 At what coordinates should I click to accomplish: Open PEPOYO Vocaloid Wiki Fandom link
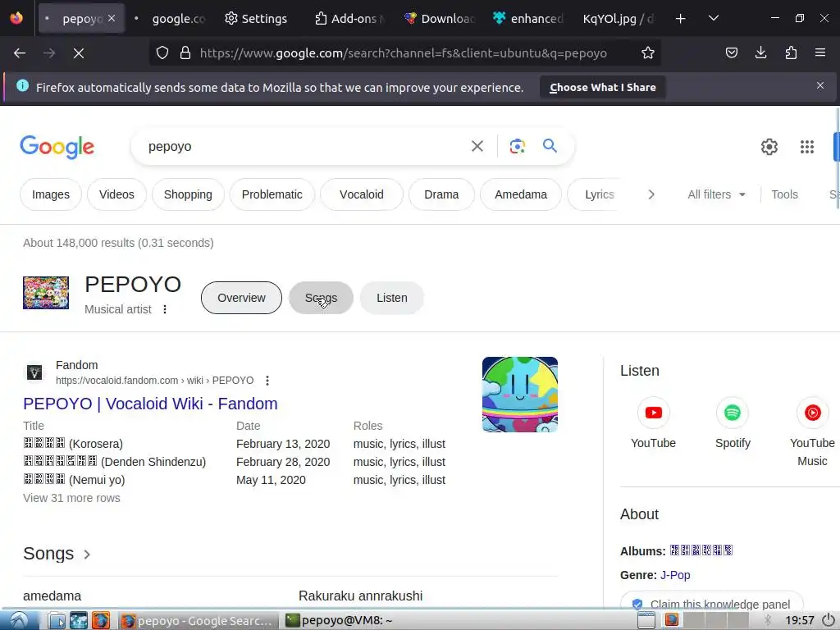click(151, 404)
